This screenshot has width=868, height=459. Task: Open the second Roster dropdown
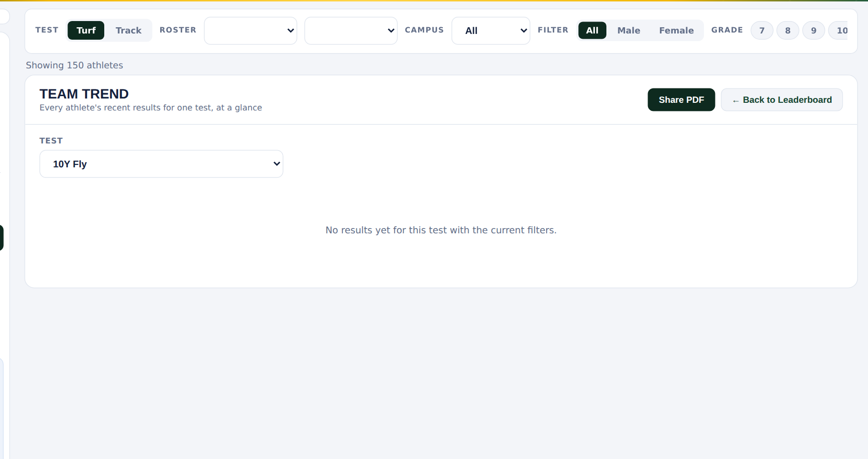click(351, 31)
